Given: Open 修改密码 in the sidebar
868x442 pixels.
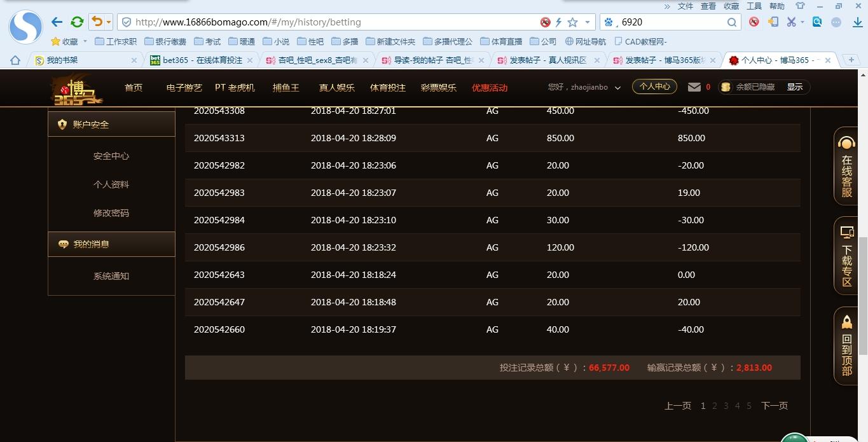Looking at the screenshot, I should (x=111, y=213).
